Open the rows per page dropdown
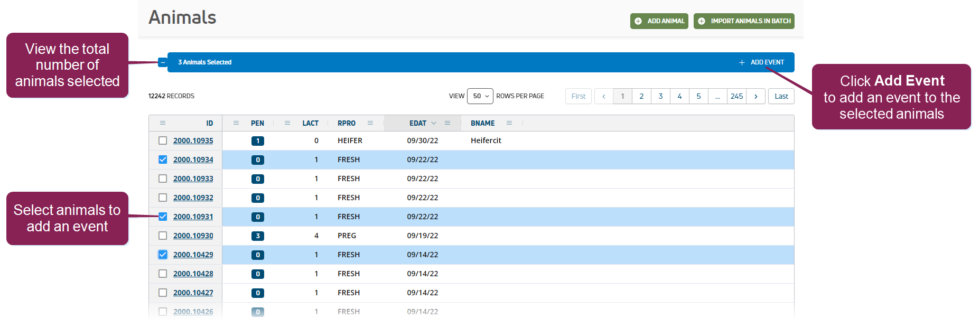The height and width of the screenshot is (328, 980). point(480,96)
